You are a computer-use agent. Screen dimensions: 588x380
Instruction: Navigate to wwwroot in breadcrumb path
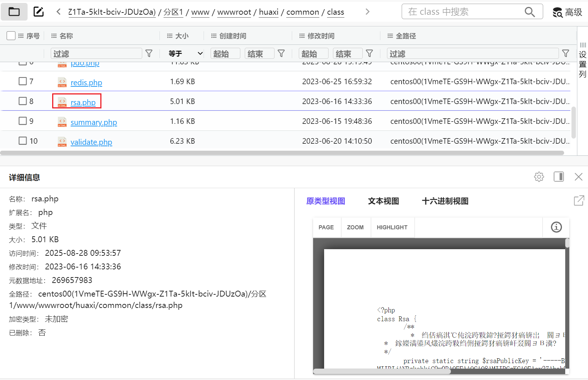[234, 12]
